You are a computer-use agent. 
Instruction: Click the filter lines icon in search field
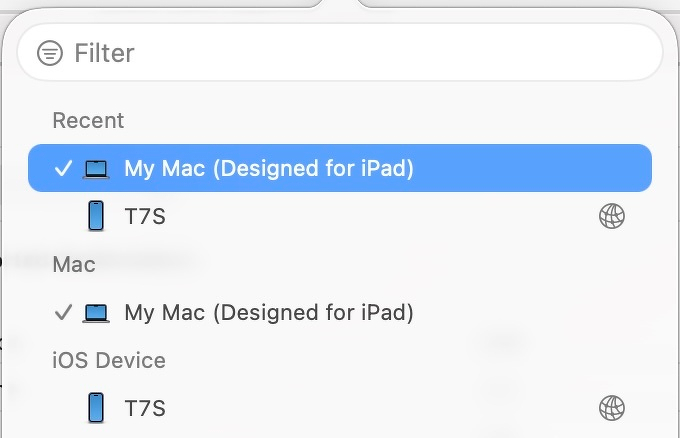[50, 53]
